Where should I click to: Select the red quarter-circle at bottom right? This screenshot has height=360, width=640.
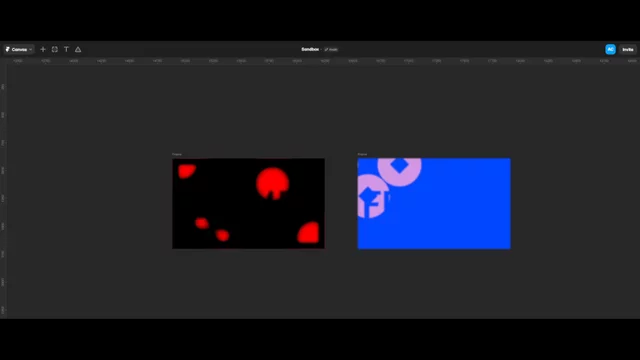[x=309, y=233]
